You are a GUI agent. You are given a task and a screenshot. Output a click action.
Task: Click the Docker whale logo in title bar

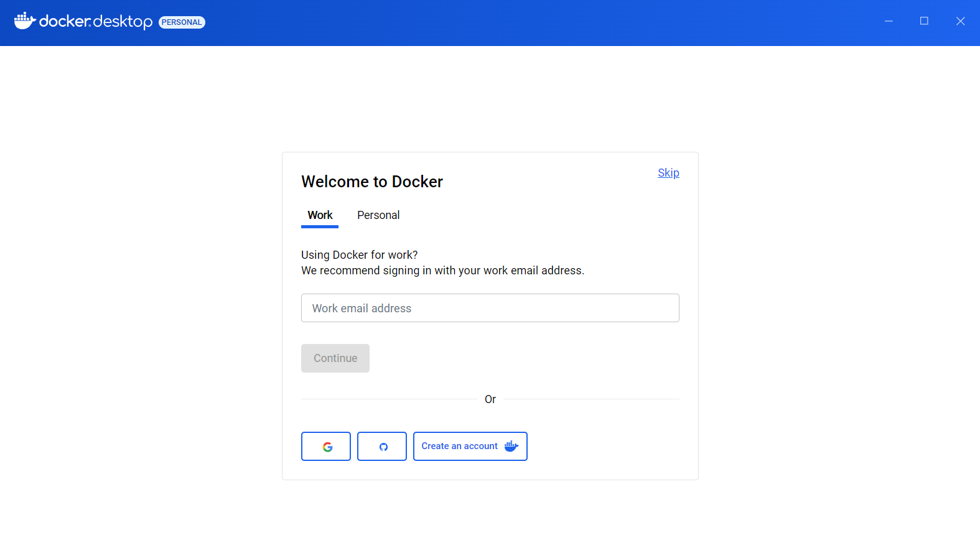tap(24, 21)
